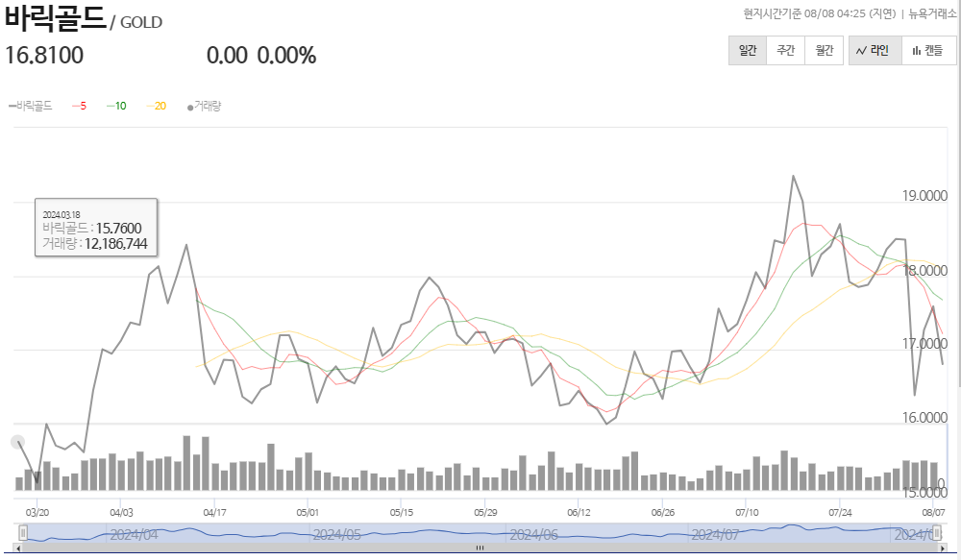Click the 16.0000 y-axis label
This screenshot has height=560, width=961.
(924, 417)
